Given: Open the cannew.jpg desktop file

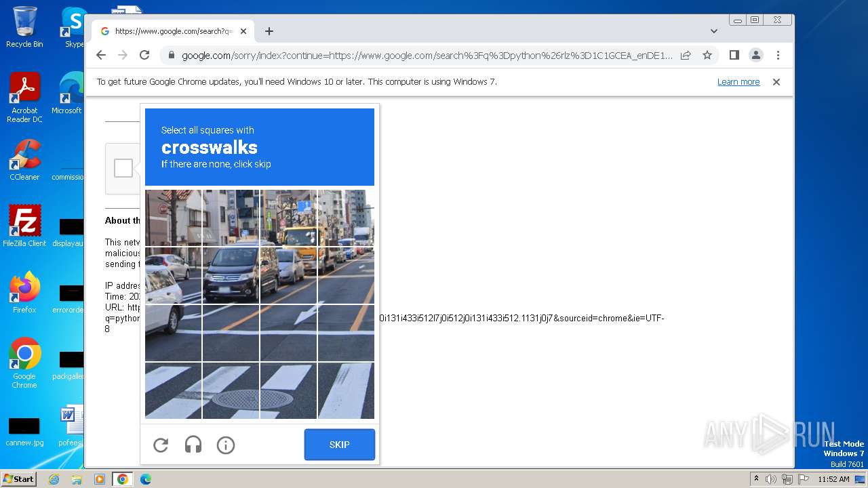Looking at the screenshot, I should [24, 432].
